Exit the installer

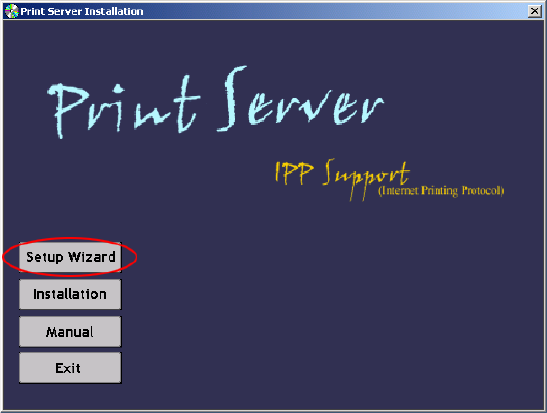click(70, 368)
